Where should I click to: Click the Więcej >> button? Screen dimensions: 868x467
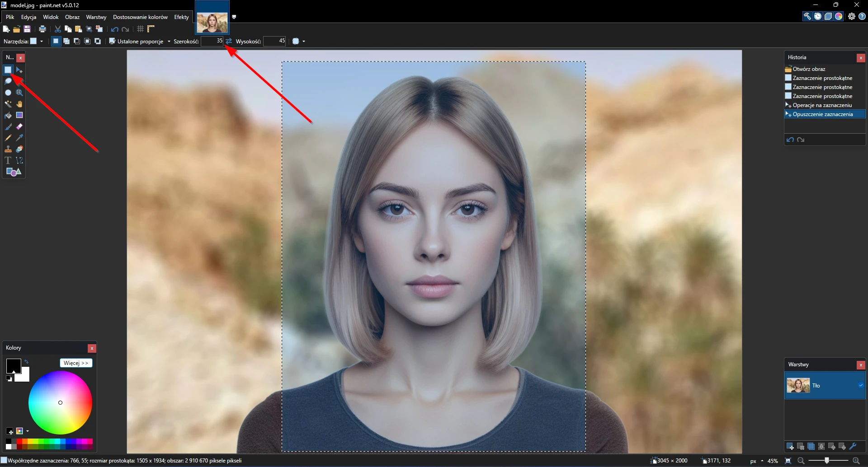pos(76,363)
